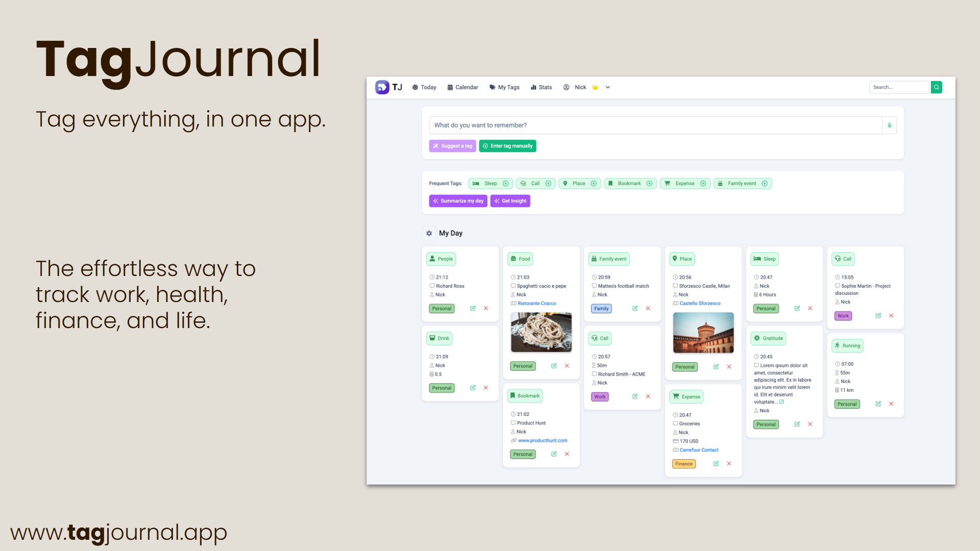Edit the Richard Ross People entry

[x=473, y=308]
